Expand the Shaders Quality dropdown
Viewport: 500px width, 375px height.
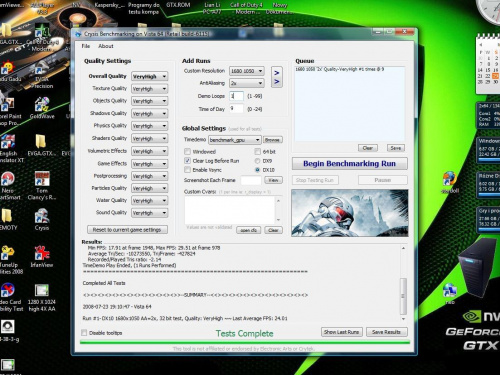pos(149,139)
